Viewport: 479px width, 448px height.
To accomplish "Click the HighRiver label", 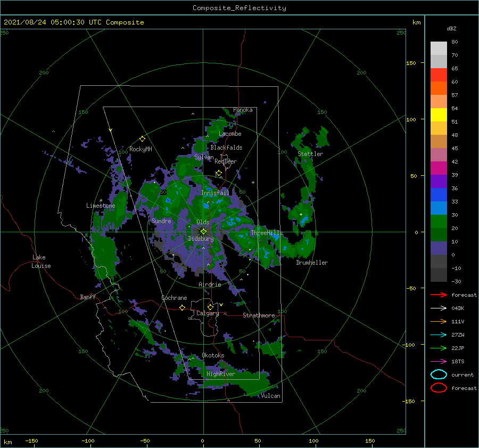I will point(221,374).
